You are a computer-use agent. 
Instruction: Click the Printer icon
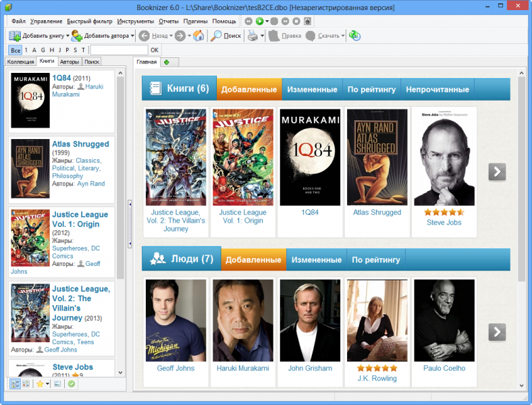pos(252,36)
